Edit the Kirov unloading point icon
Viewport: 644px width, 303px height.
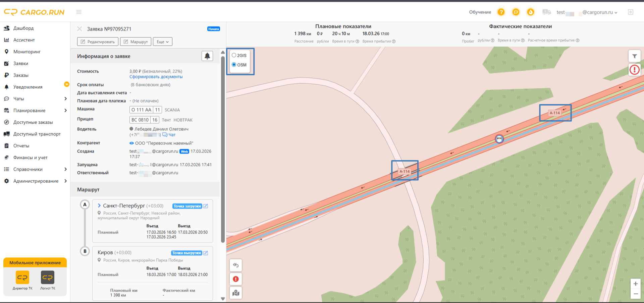(x=206, y=253)
